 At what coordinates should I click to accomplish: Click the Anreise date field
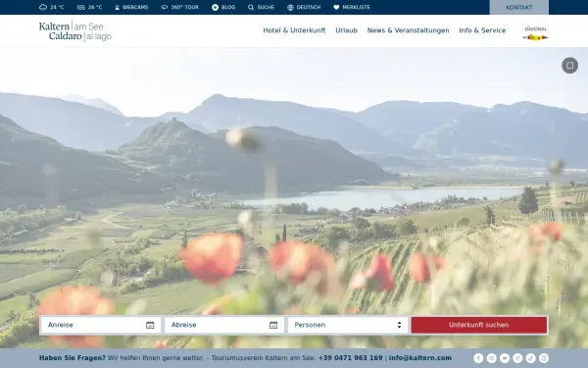pyautogui.click(x=101, y=325)
